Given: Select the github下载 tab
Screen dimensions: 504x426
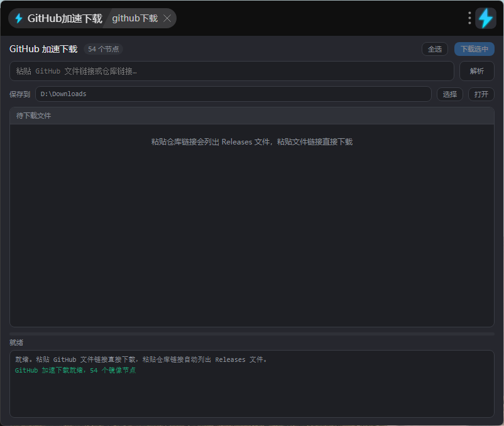Looking at the screenshot, I should [x=135, y=18].
